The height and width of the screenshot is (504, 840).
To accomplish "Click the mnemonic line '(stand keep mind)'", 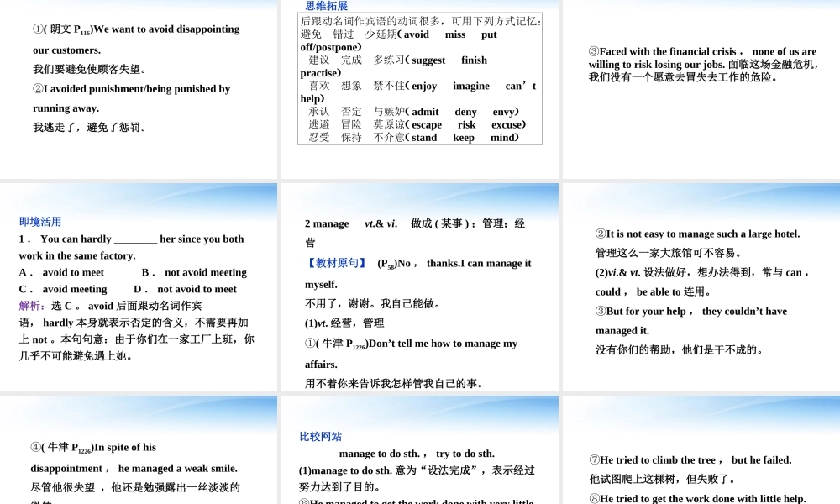I will point(462,137).
